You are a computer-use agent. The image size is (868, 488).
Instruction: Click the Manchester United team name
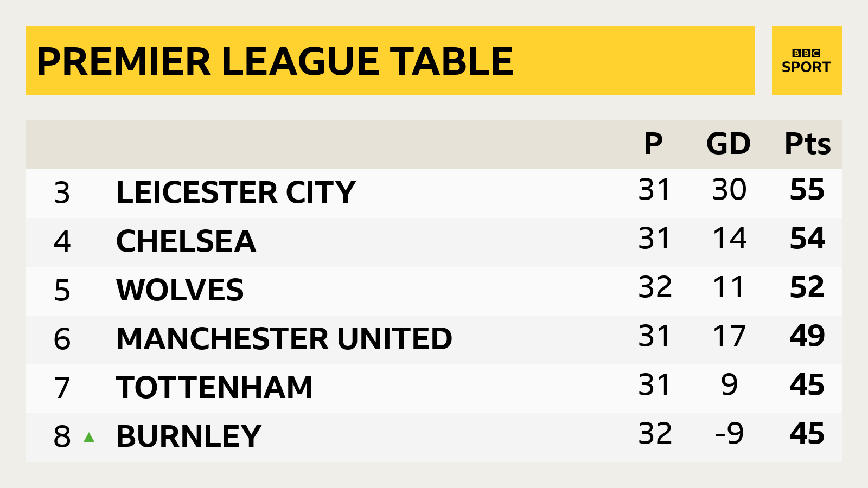coord(284,339)
